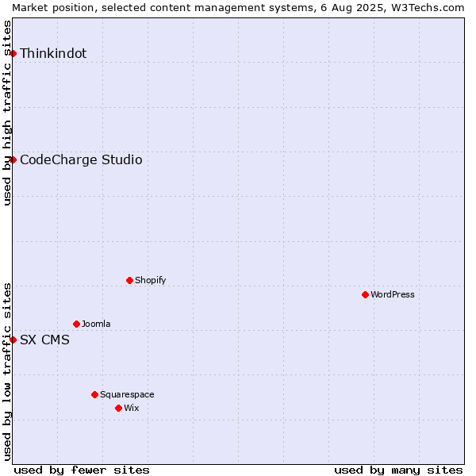Click the SX CMS label
Viewport: 476px width, 476px height.
click(44, 340)
